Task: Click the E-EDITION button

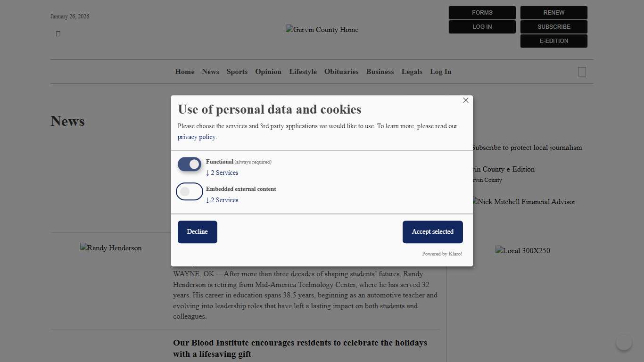Action: point(553,41)
